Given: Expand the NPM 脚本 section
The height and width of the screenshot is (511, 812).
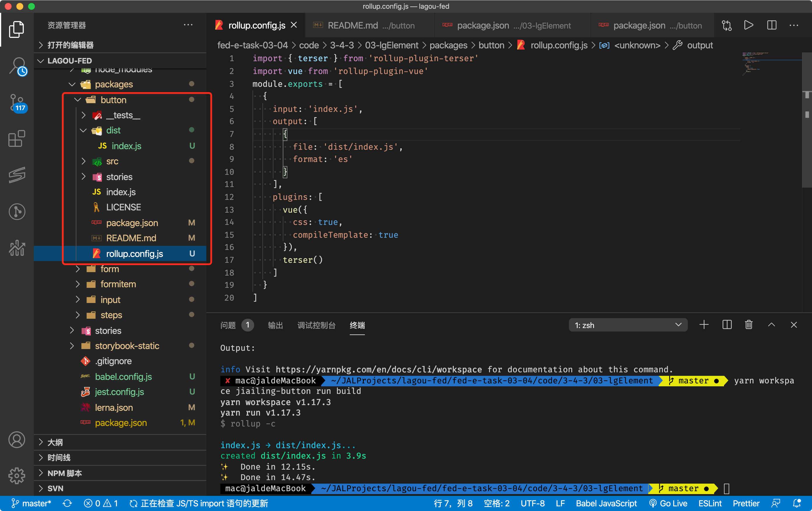Looking at the screenshot, I should (64, 473).
